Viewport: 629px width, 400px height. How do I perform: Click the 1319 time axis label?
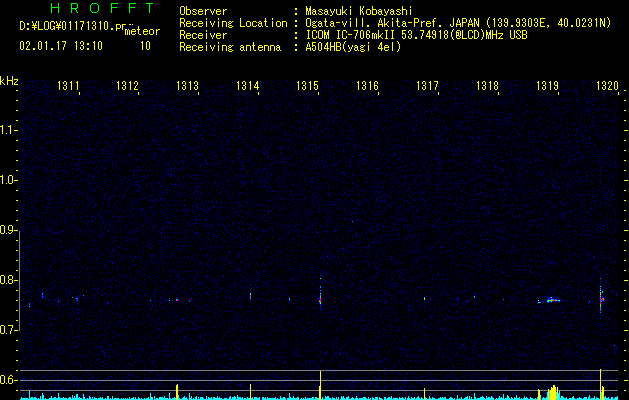point(548,85)
